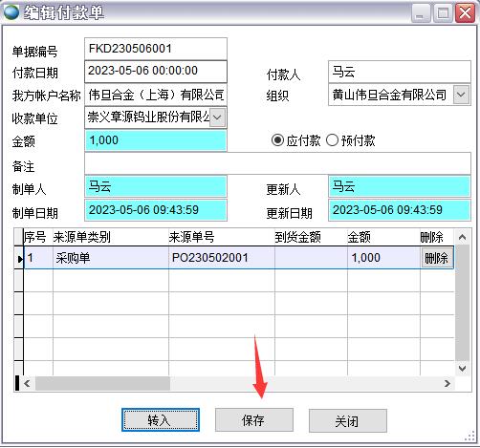480x448 pixels.
Task: Click the row selector arrow for row 1
Action: click(19, 258)
